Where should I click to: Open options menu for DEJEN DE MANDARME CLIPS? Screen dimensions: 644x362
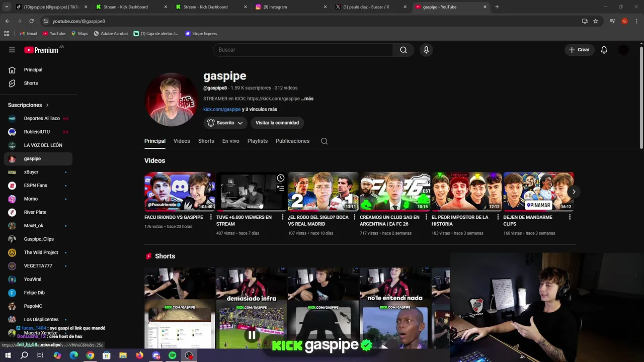(570, 217)
